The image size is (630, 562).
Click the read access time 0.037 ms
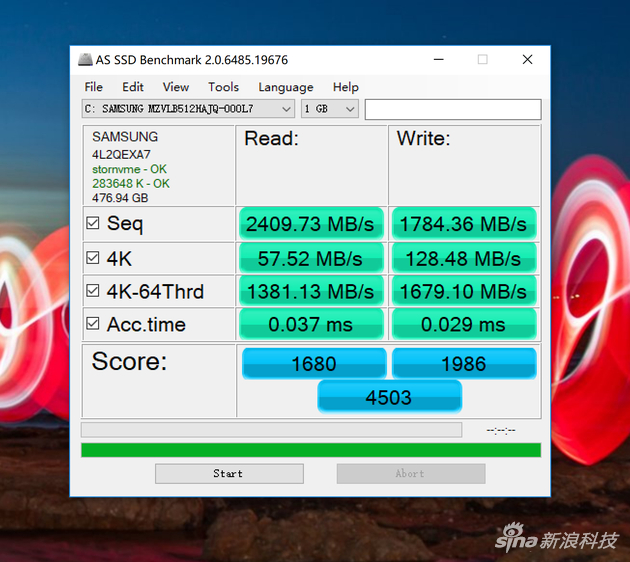pos(311,324)
